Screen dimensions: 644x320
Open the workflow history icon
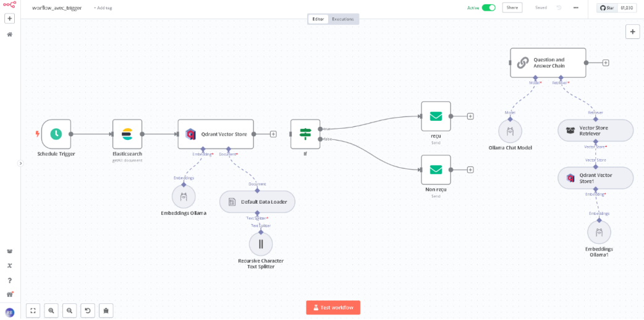coord(559,7)
